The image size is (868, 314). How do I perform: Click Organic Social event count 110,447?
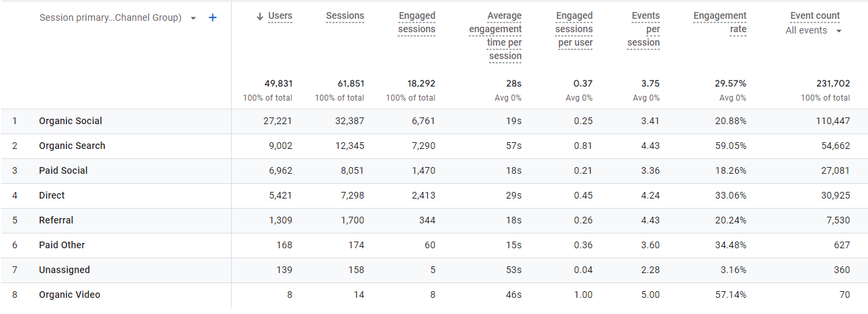pos(831,121)
